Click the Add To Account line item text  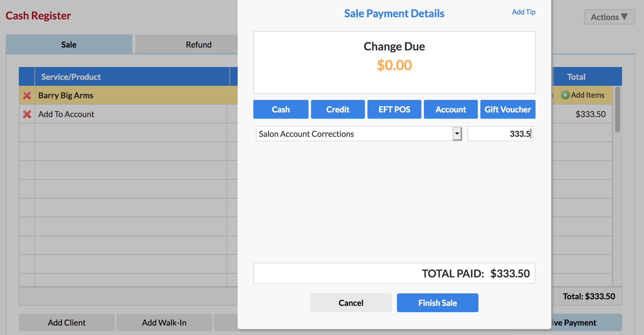point(66,114)
